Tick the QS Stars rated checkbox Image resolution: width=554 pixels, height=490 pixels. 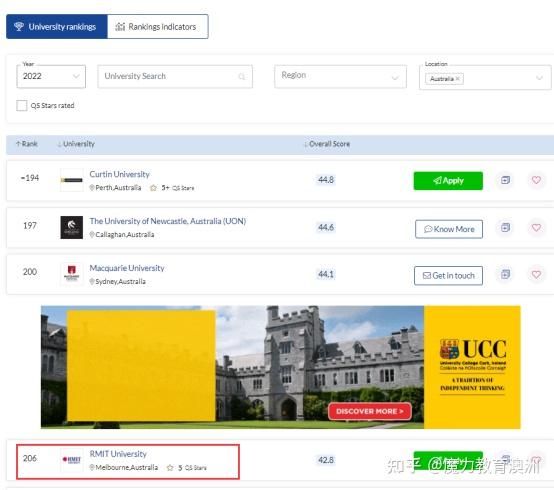(x=22, y=105)
